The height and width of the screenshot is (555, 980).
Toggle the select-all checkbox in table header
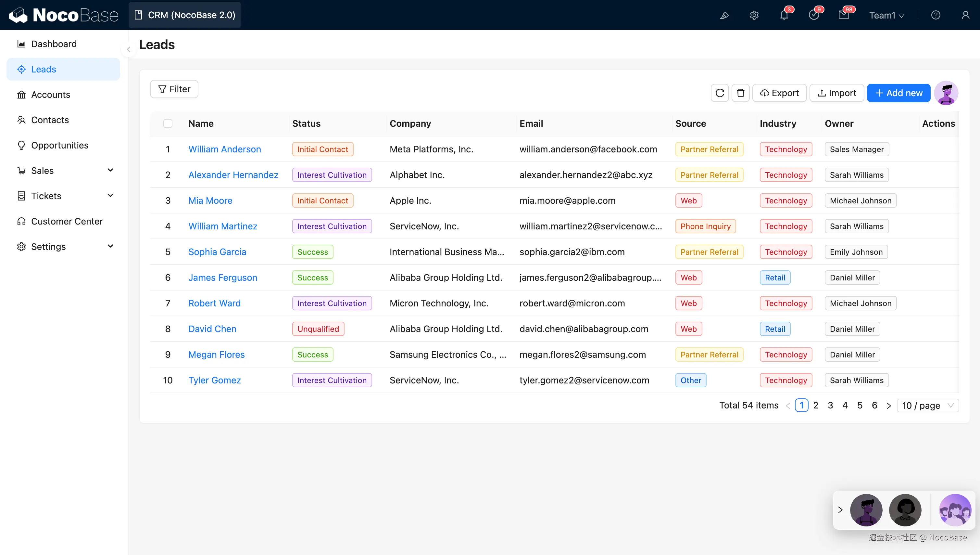[x=168, y=123]
